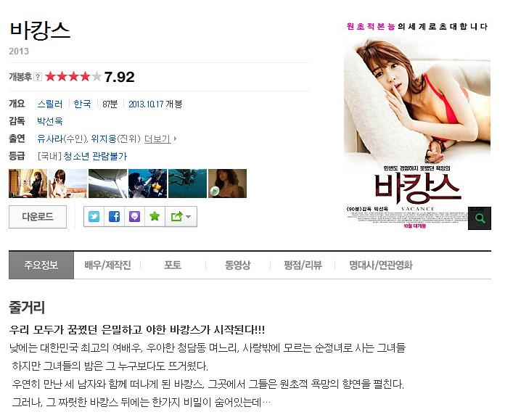Click the question mark help icon beside 개봉후
This screenshot has height=420, width=513.
pyautogui.click(x=38, y=77)
